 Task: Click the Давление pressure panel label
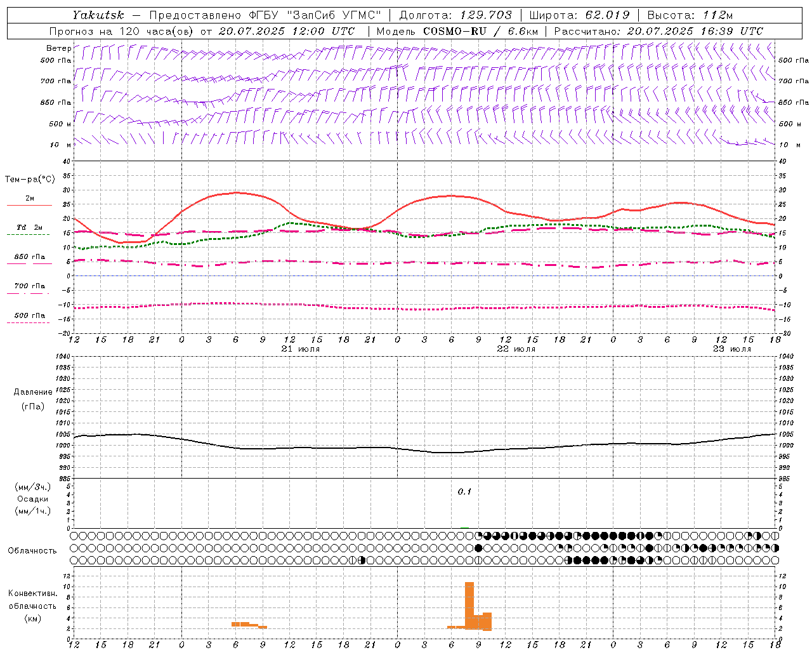[x=33, y=392]
